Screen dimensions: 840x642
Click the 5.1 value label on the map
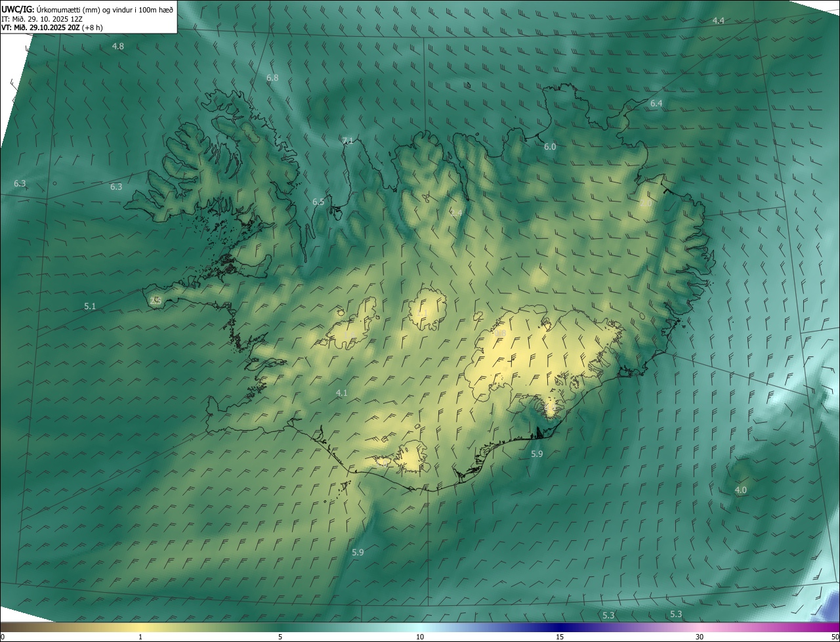[x=90, y=307]
